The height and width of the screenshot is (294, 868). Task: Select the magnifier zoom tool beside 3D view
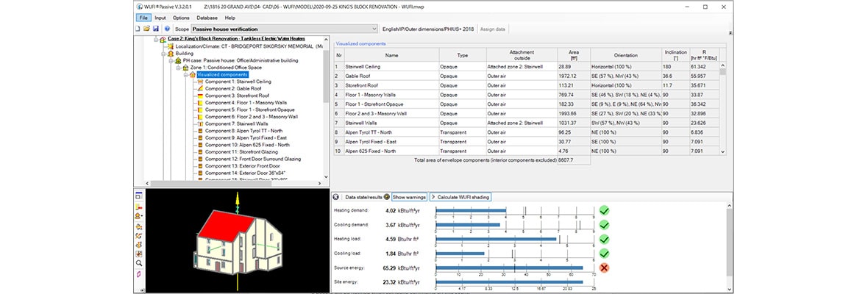tap(138, 262)
